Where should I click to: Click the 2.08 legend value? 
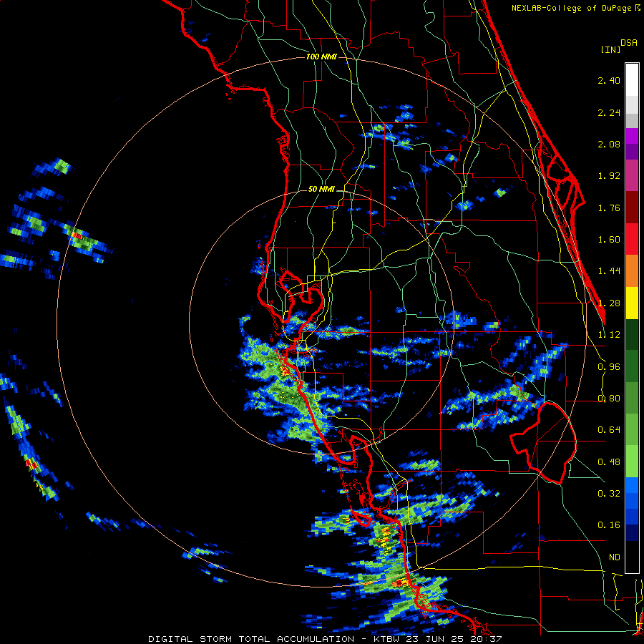coord(609,144)
